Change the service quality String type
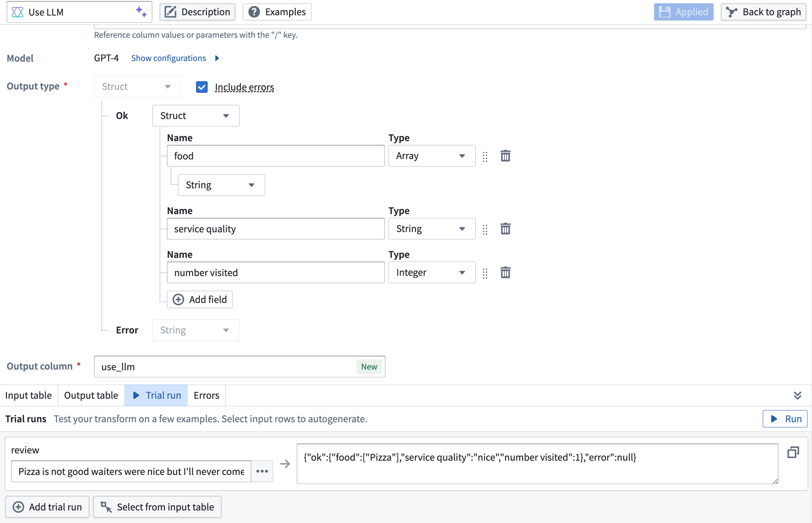This screenshot has height=523, width=812. 431,229
